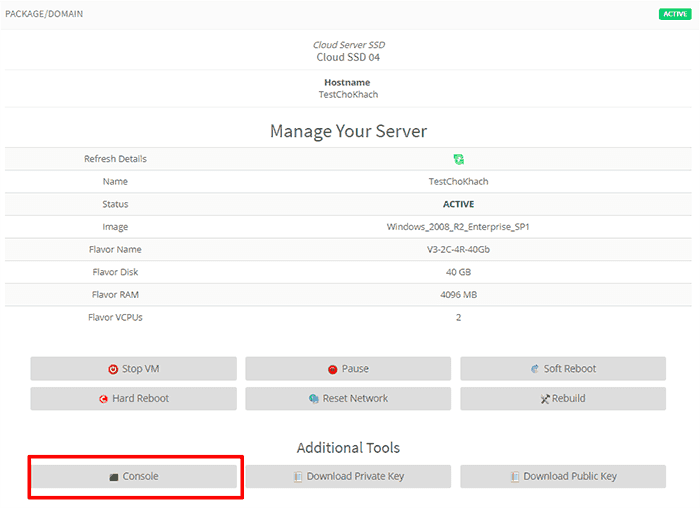Click the Flavor Disk label
700x508 pixels.
click(115, 272)
